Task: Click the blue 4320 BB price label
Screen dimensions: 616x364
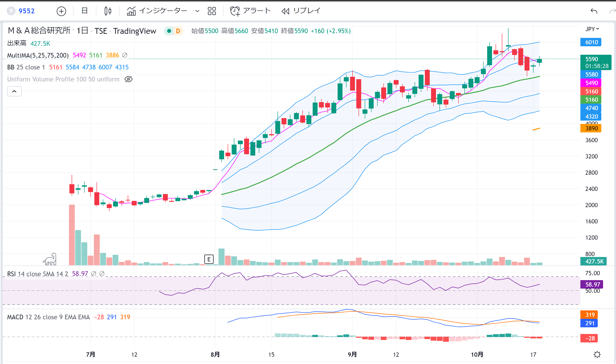Action: tap(591, 117)
